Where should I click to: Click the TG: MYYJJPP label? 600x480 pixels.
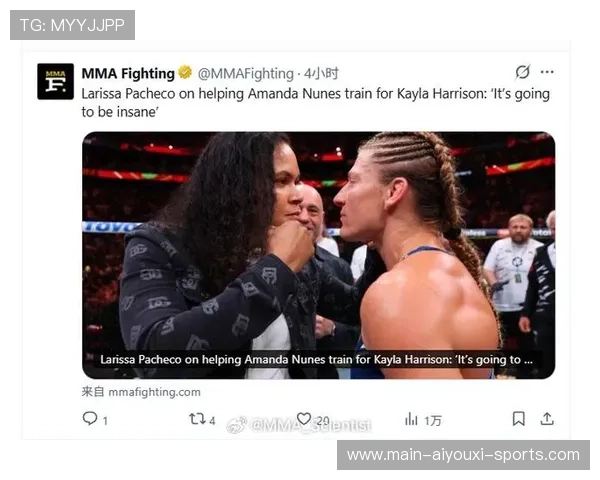72,25
